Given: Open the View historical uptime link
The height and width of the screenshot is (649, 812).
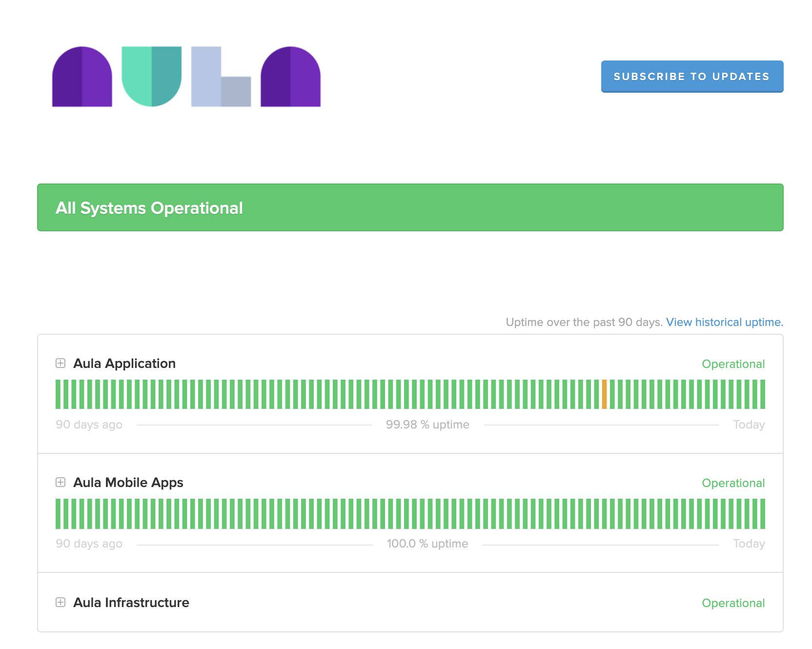Looking at the screenshot, I should point(725,322).
